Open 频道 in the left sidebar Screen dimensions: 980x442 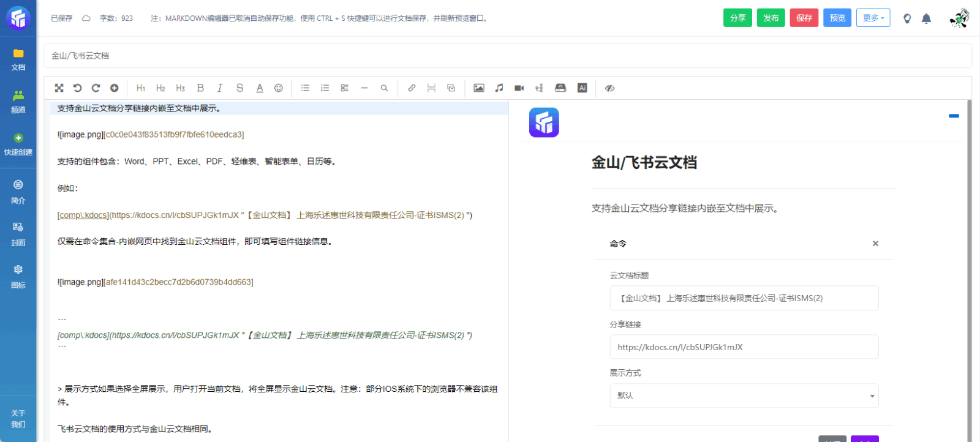(x=18, y=102)
